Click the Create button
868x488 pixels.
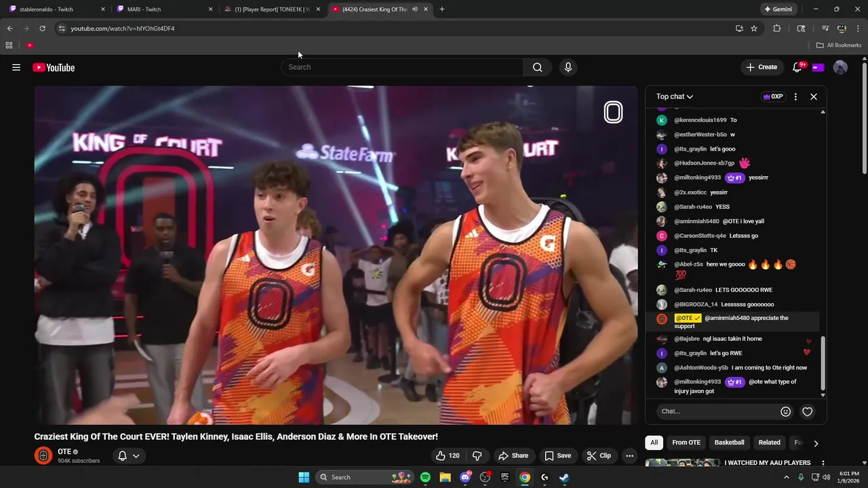tap(762, 67)
